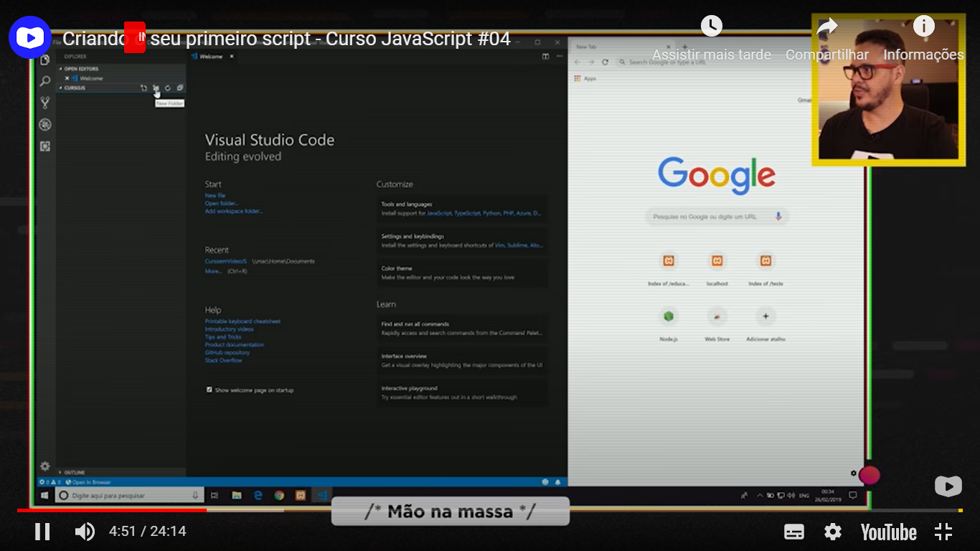Click the Apps bookmark in Chrome

click(x=585, y=78)
